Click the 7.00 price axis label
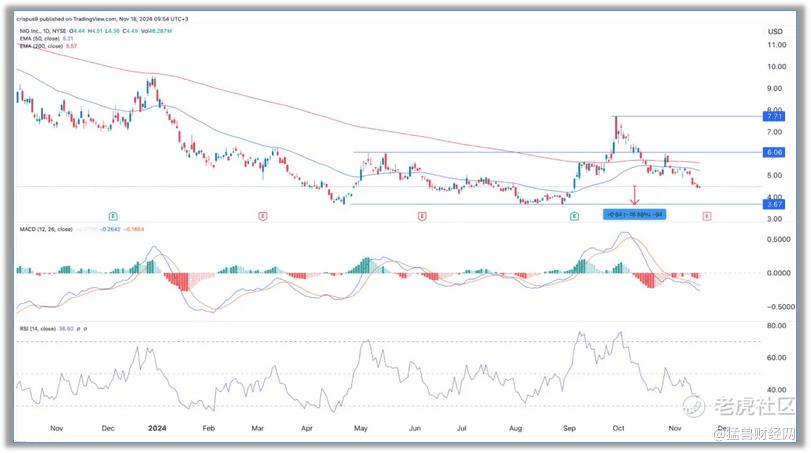This screenshot has width=811, height=453. point(774,132)
